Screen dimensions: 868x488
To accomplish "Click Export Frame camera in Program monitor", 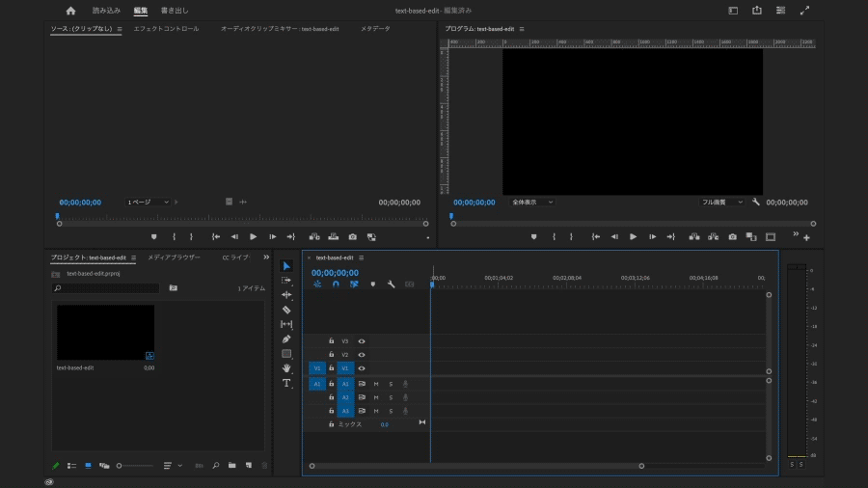I will coord(732,237).
